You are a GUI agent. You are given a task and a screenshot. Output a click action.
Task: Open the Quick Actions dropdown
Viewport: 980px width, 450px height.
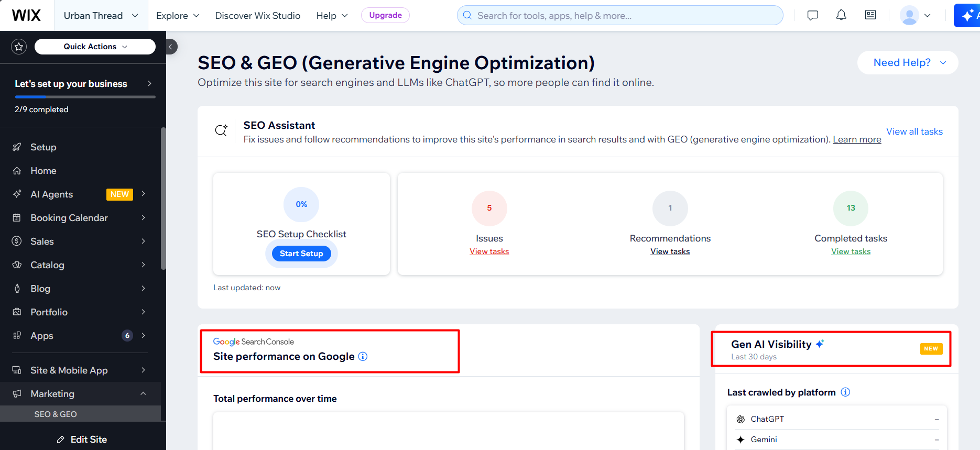pyautogui.click(x=95, y=47)
